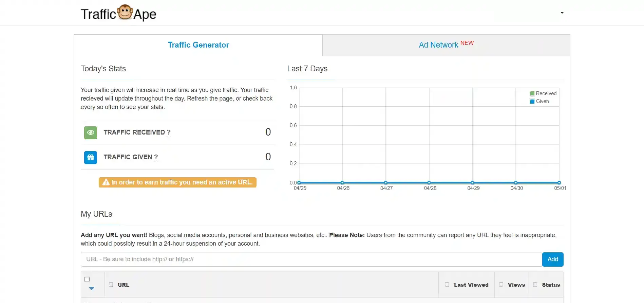Click the 04/29 chart data point
The width and height of the screenshot is (644, 303).
click(472, 183)
